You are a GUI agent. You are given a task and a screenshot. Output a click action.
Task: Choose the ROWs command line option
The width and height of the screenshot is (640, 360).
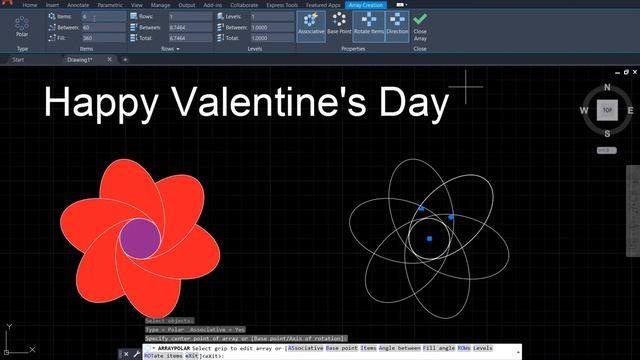coord(464,348)
